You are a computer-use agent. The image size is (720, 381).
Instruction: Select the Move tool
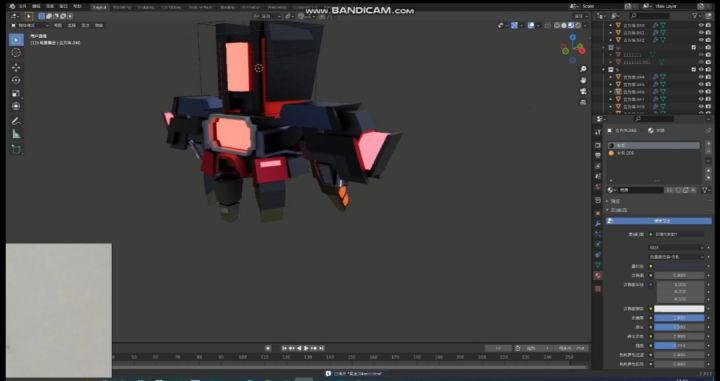click(x=16, y=67)
